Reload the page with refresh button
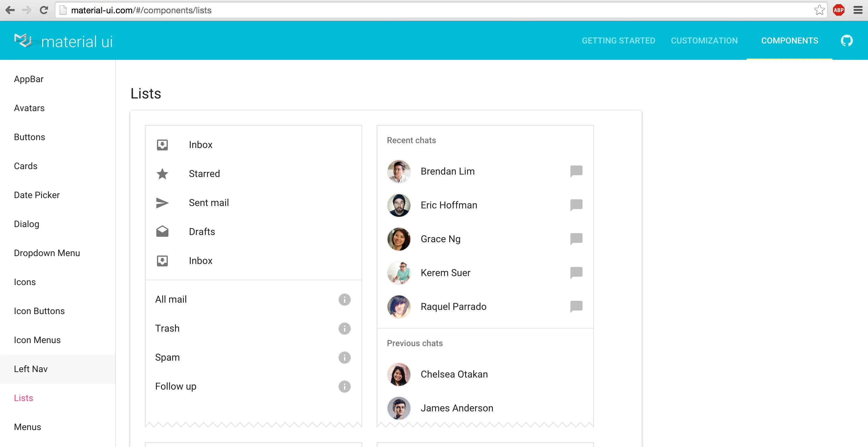Screen dimensions: 868x447 click(44, 10)
